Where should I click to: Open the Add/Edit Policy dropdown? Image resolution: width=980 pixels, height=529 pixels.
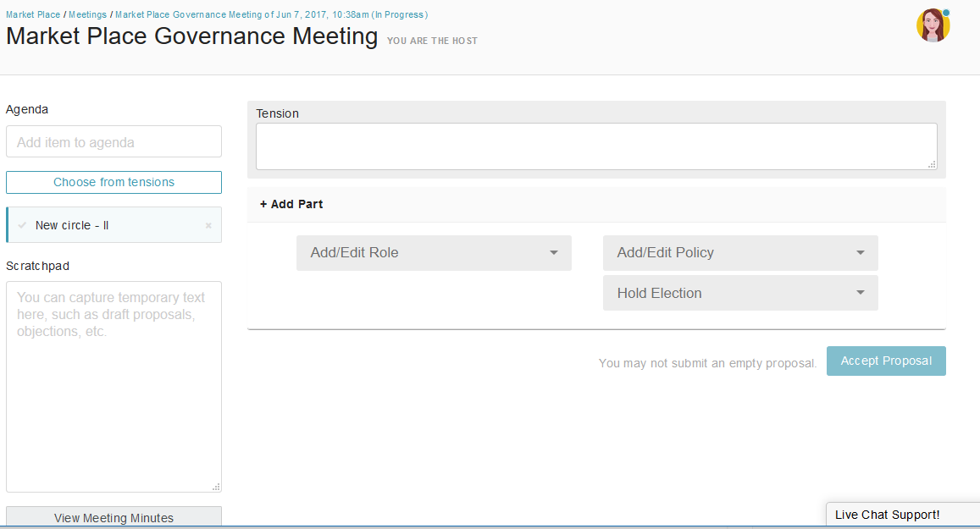[740, 253]
